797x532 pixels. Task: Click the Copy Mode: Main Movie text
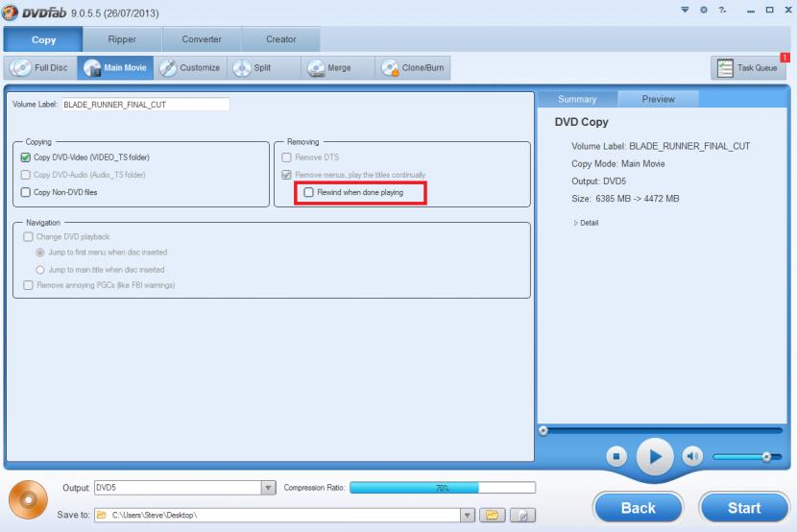click(x=618, y=163)
